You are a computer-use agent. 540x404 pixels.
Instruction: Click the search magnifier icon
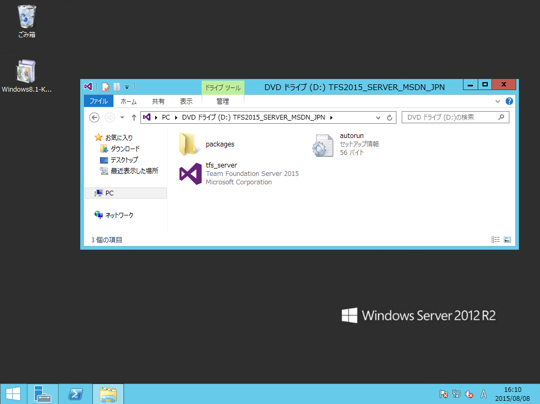click(x=501, y=117)
